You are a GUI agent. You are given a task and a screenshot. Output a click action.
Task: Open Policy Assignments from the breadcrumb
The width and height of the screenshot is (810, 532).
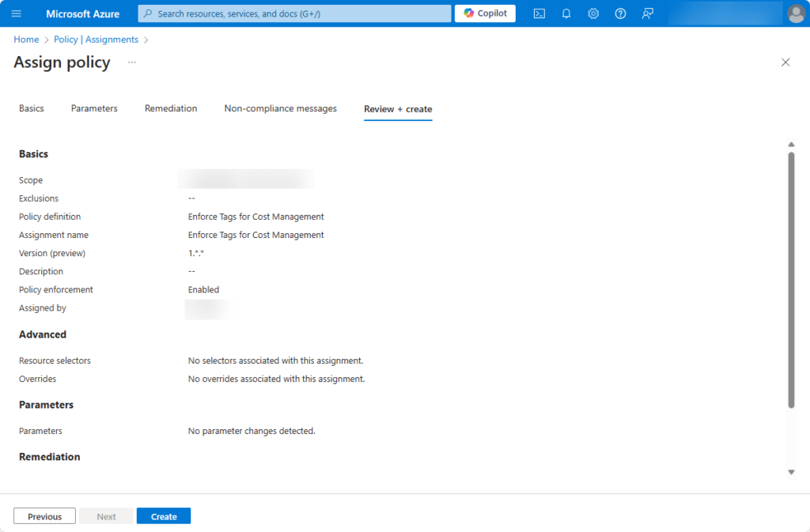coord(96,39)
